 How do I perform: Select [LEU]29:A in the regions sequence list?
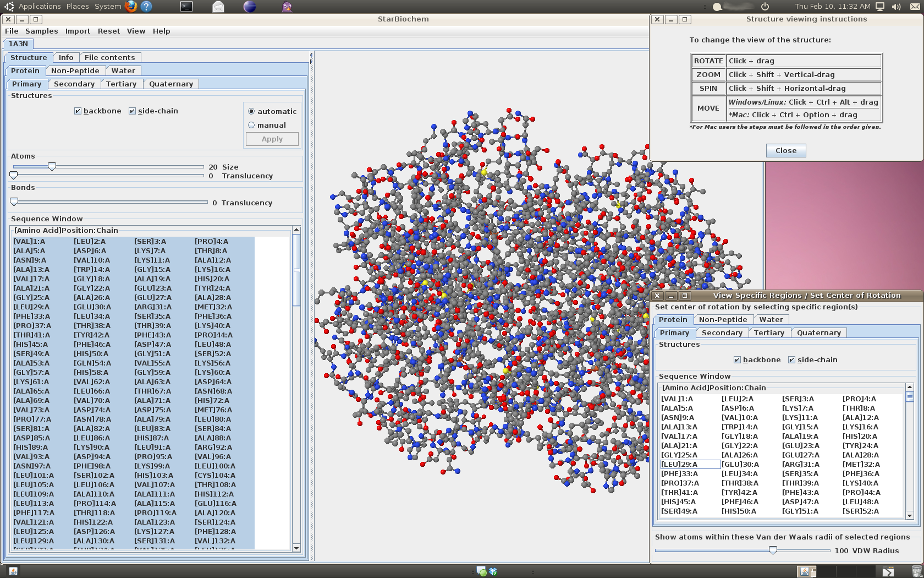pos(690,465)
